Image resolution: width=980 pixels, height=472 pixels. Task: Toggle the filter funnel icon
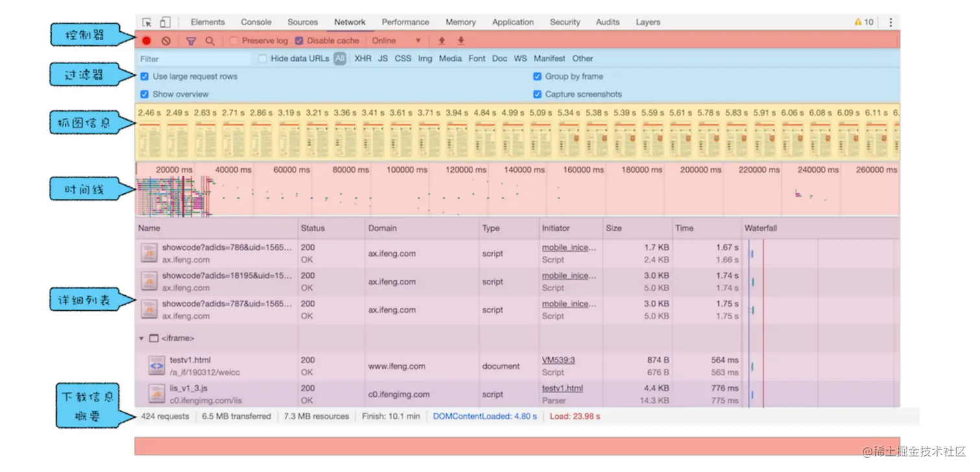pos(191,41)
